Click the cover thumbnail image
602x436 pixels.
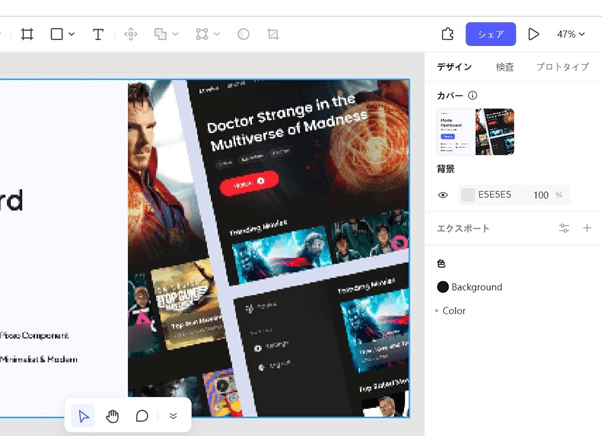475,132
